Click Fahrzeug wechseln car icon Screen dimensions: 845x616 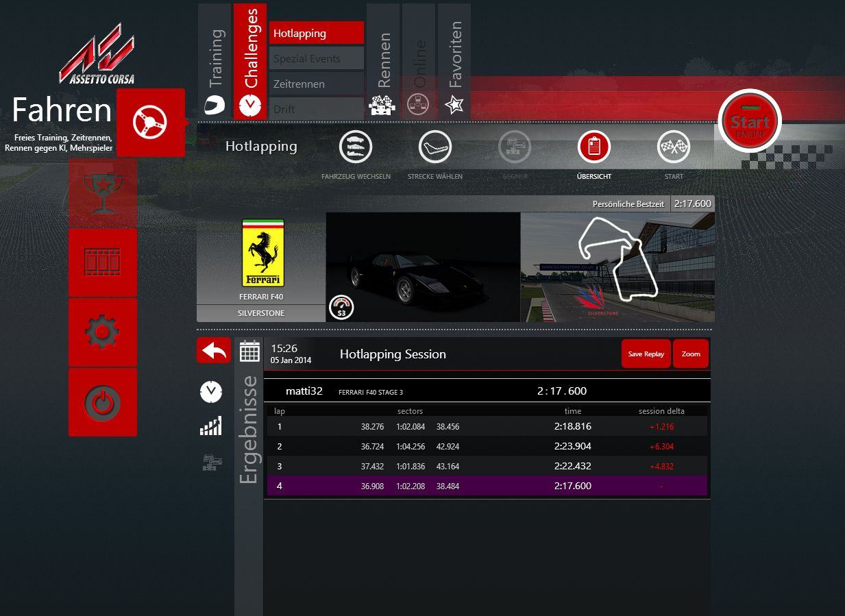(x=356, y=147)
